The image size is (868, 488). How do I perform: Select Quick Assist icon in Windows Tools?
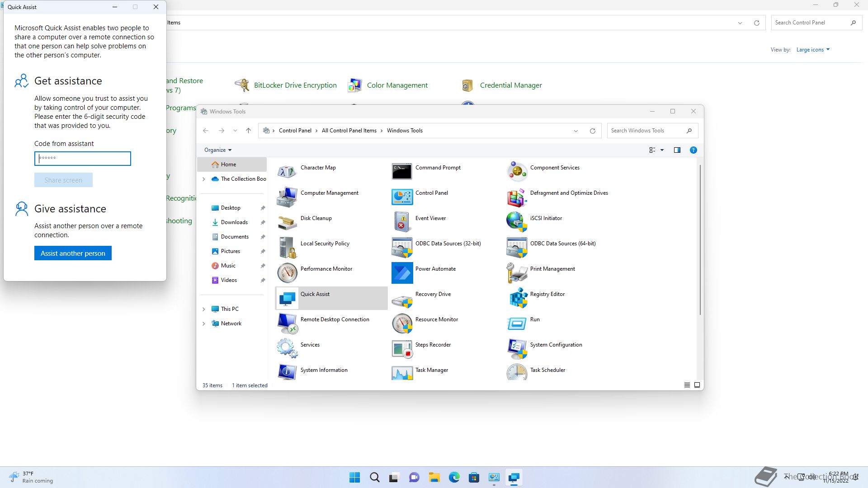[287, 298]
